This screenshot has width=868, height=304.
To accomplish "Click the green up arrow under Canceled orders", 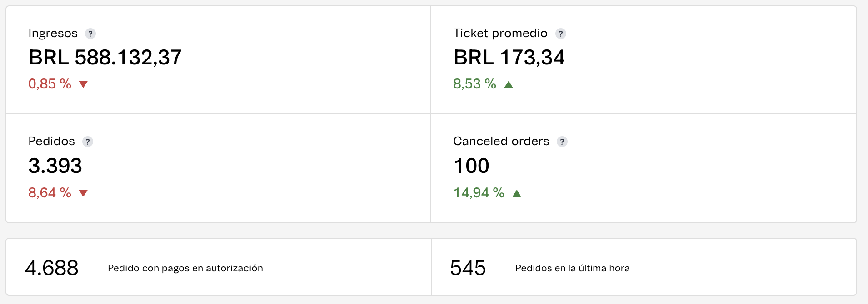I will coord(517,193).
